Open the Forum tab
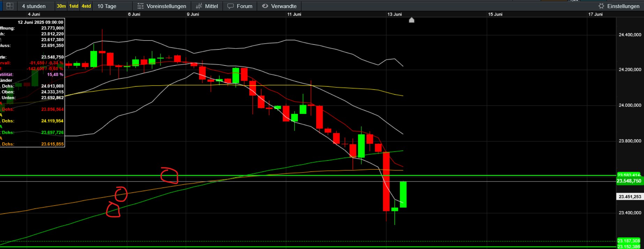 [240, 6]
